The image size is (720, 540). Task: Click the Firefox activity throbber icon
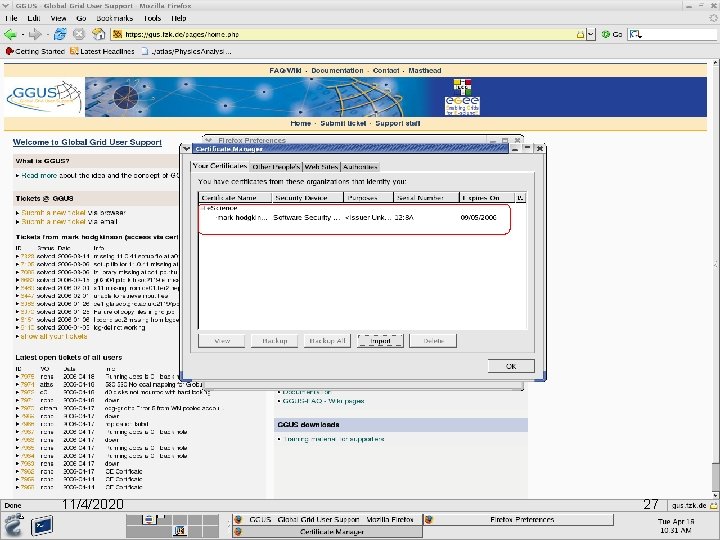tap(713, 18)
